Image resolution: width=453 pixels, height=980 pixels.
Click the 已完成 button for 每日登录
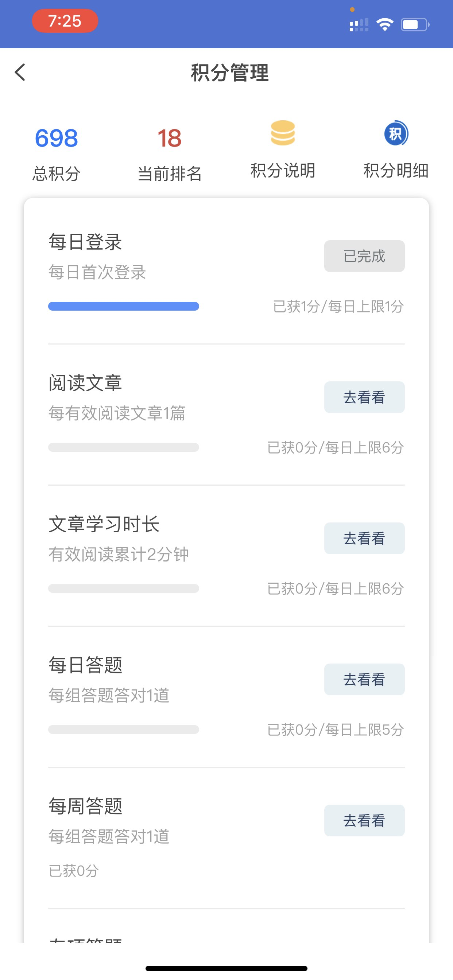(364, 256)
